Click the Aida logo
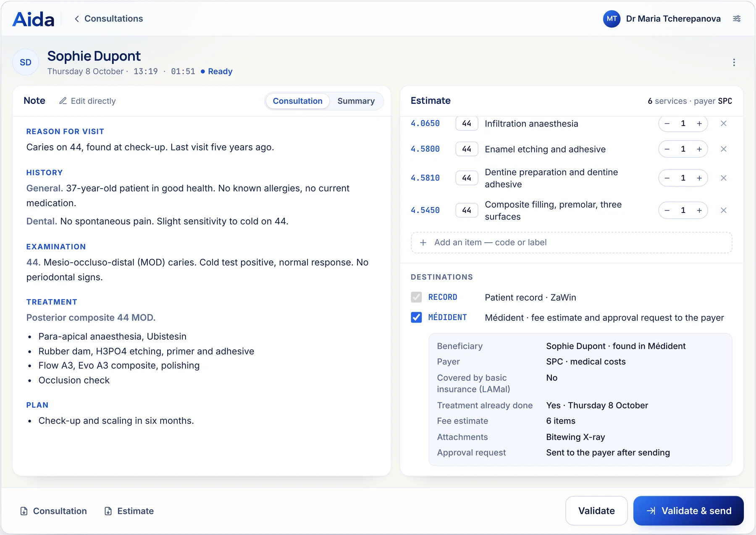Image resolution: width=756 pixels, height=535 pixels. (34, 19)
